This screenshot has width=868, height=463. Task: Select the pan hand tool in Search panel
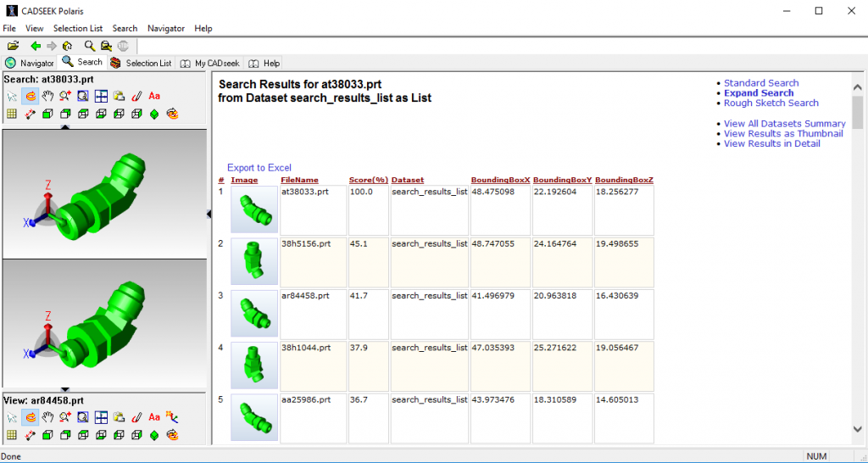pyautogui.click(x=47, y=96)
